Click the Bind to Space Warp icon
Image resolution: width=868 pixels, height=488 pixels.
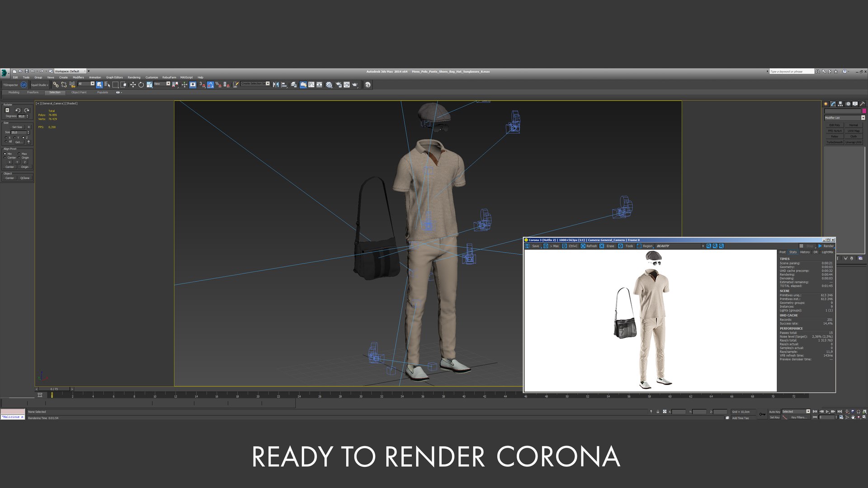pyautogui.click(x=72, y=84)
